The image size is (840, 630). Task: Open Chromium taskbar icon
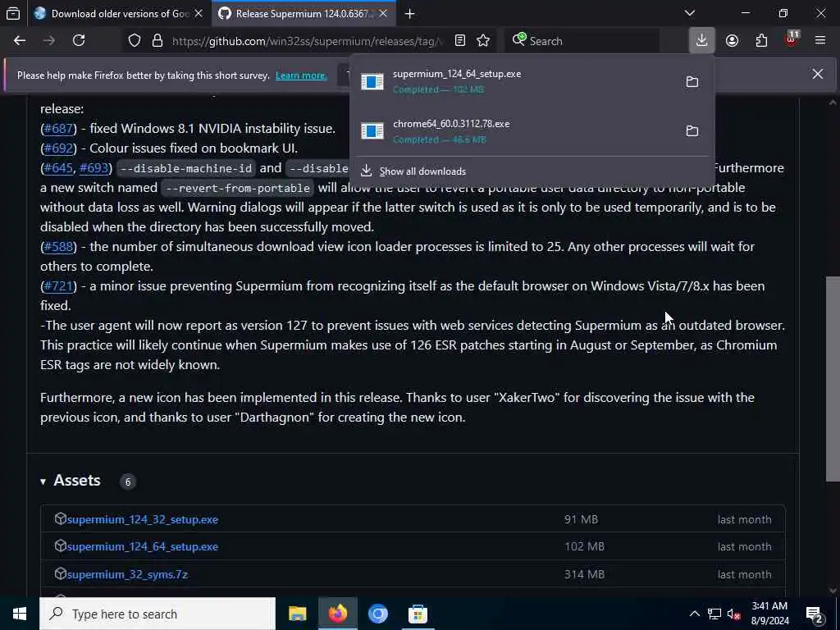point(377,614)
